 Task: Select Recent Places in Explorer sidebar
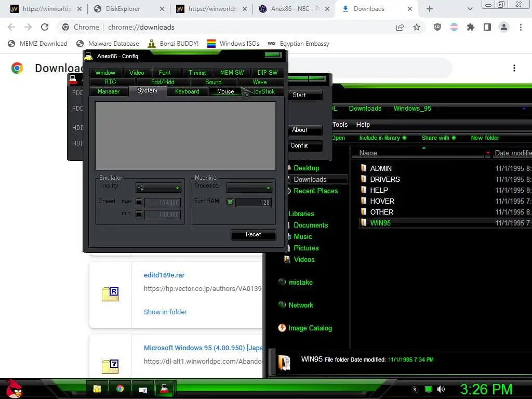[x=316, y=191]
